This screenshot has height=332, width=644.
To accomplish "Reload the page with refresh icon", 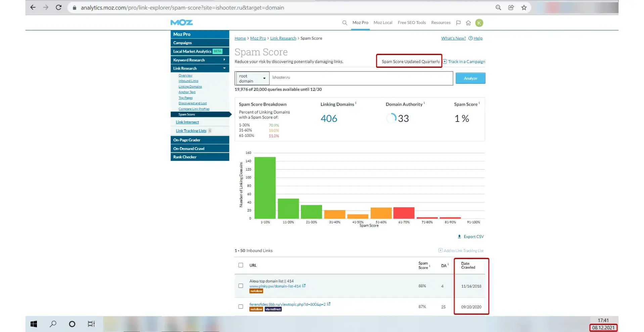I will pyautogui.click(x=59, y=7).
